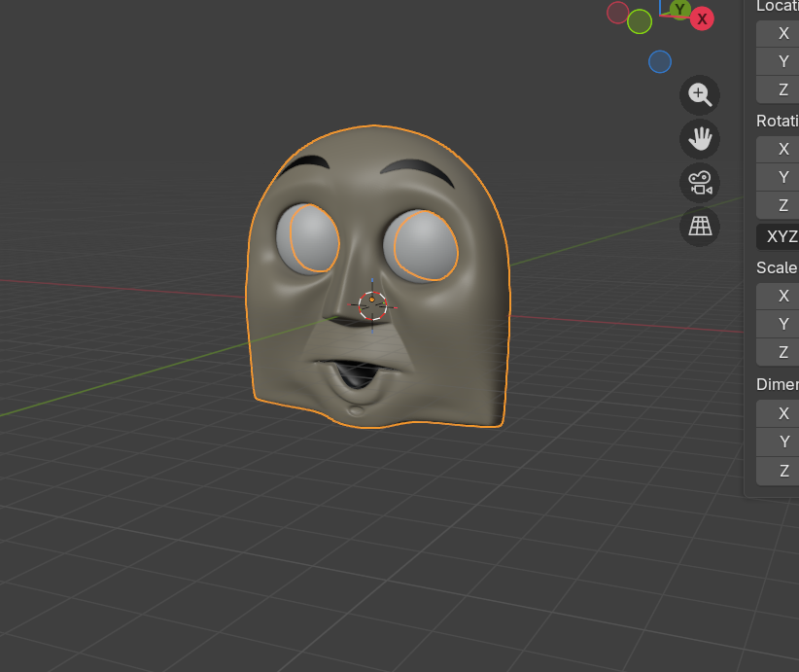The width and height of the screenshot is (799, 672).
Task: Click the zoom magnifier viewport icon
Action: [x=700, y=95]
